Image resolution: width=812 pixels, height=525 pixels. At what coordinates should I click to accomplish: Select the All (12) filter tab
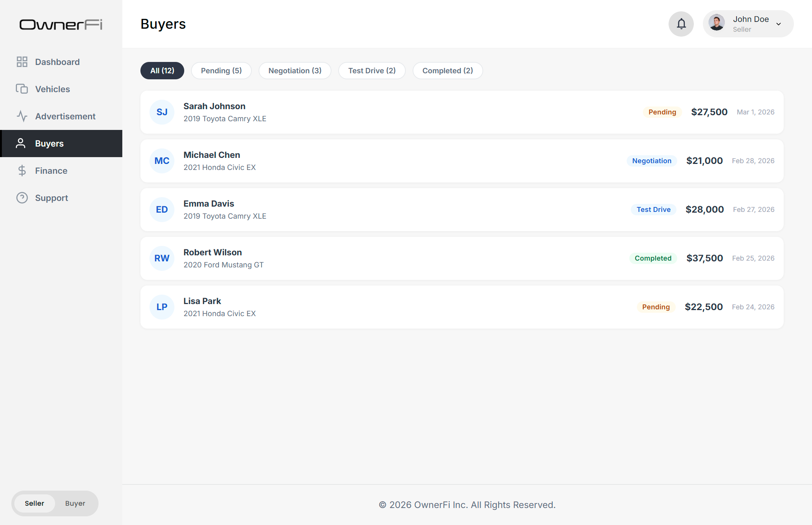click(x=162, y=71)
